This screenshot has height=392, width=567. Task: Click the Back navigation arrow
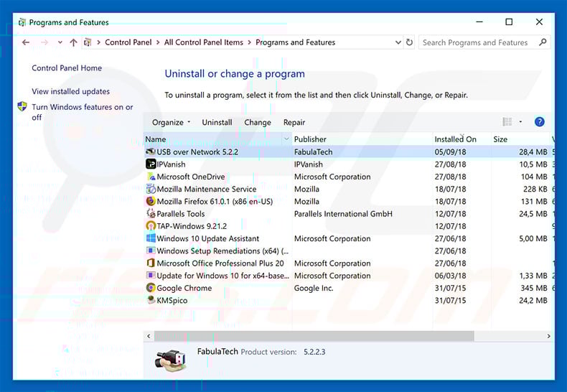[25, 42]
